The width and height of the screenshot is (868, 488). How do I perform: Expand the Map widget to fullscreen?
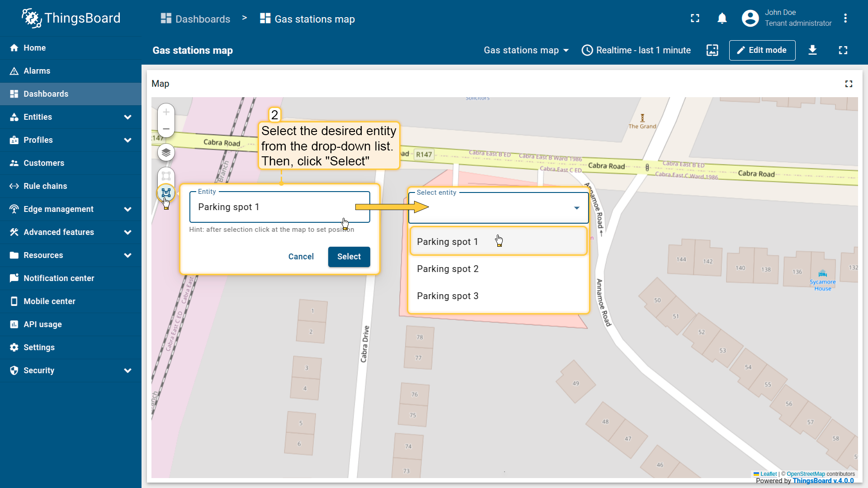(849, 84)
